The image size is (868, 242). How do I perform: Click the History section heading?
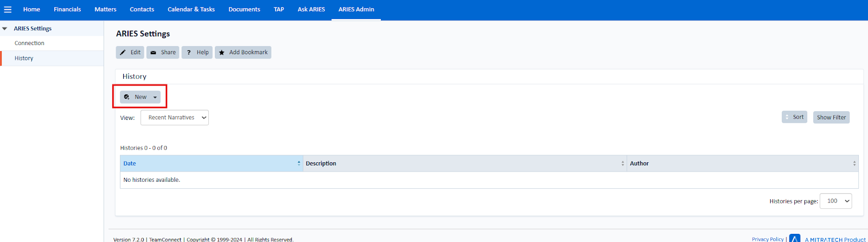[135, 77]
